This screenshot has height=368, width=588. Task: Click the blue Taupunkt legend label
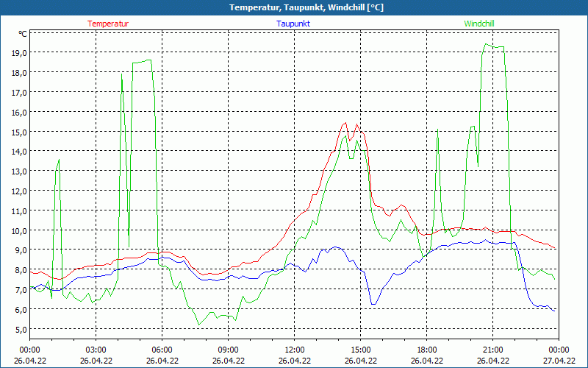click(293, 24)
